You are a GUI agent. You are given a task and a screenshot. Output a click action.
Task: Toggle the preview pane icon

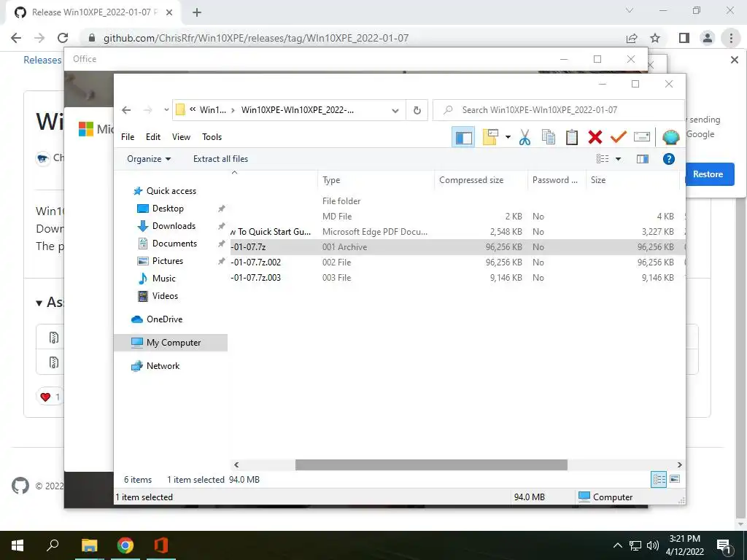(x=643, y=159)
